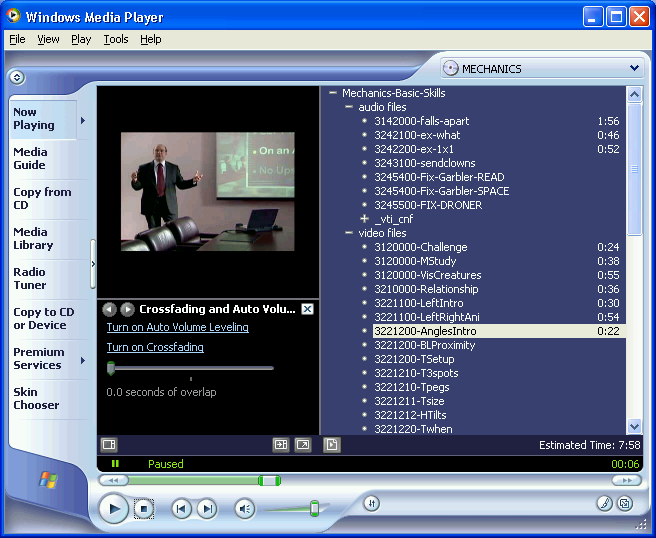This screenshot has height=538, width=656.
Task: Click the playlist scrollbar thumb
Action: (x=634, y=169)
